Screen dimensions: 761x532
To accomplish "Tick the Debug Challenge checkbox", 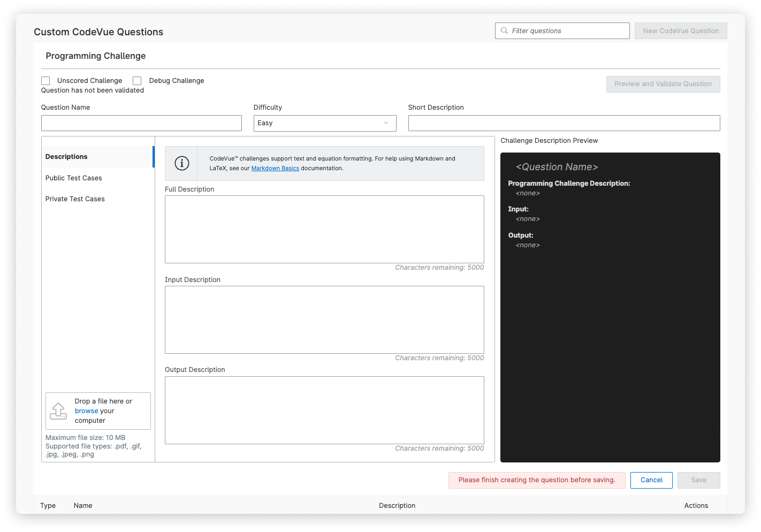I will (137, 81).
